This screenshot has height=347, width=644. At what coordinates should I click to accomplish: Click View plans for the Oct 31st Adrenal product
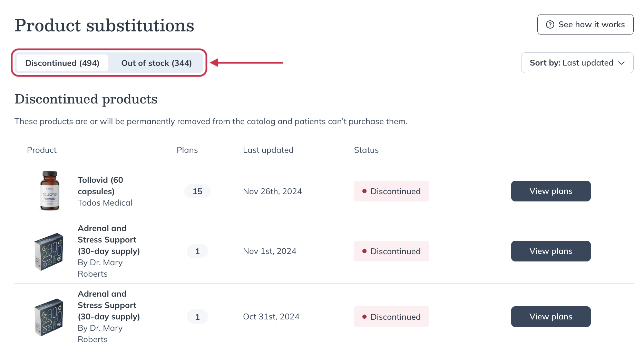[550, 316]
